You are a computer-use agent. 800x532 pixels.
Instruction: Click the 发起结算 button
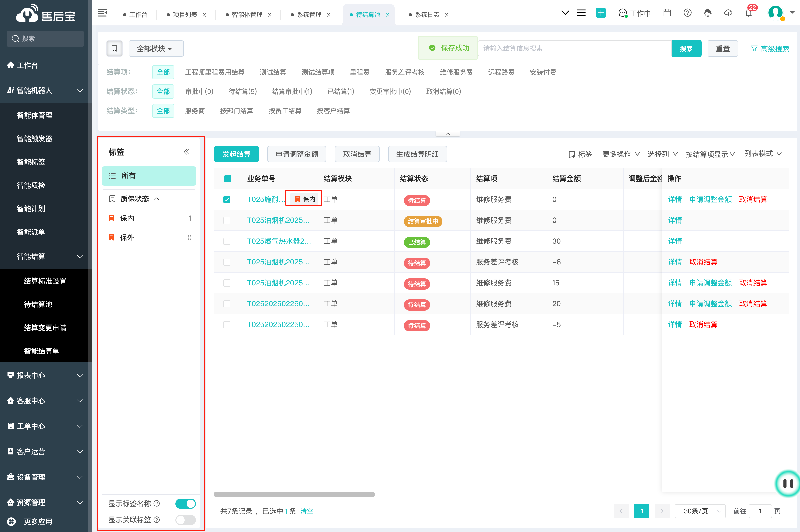pos(236,154)
